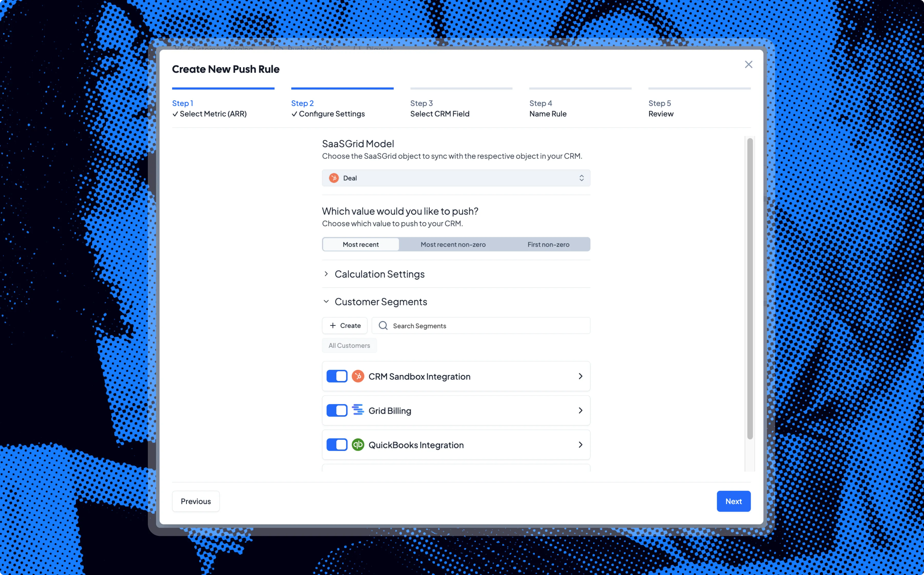Click the dialog's vertical scrollbar
The image size is (924, 575).
[x=749, y=289]
